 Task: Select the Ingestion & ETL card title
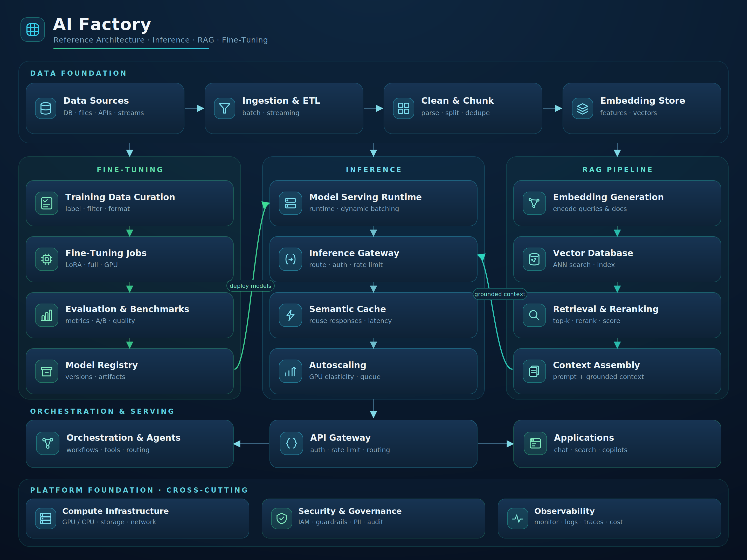click(281, 101)
